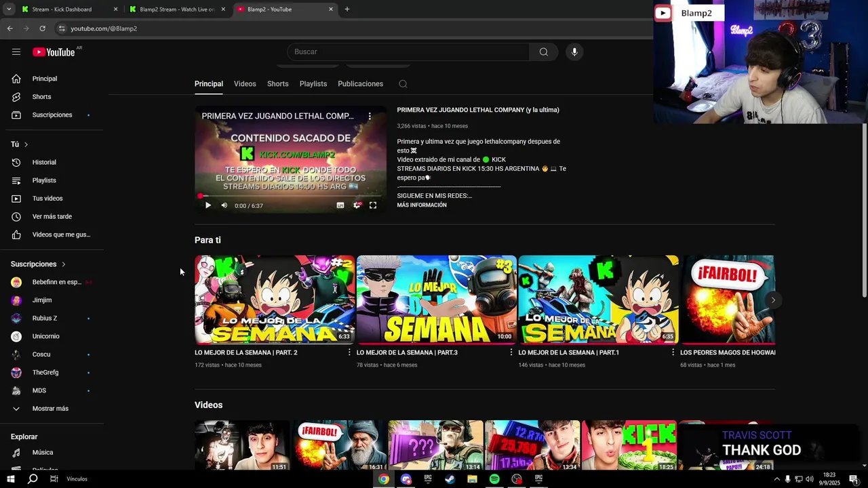Toggle subtitles on featured video
The height and width of the screenshot is (488, 868).
[x=340, y=205]
